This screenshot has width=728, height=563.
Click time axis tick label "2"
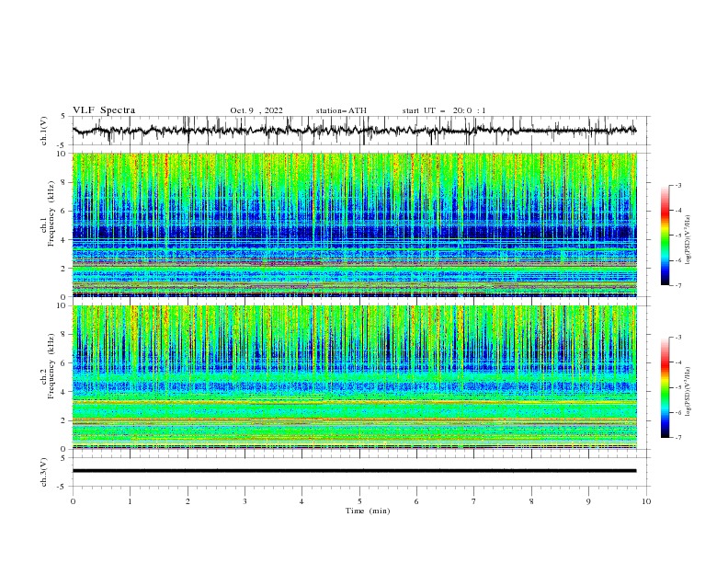pos(188,501)
